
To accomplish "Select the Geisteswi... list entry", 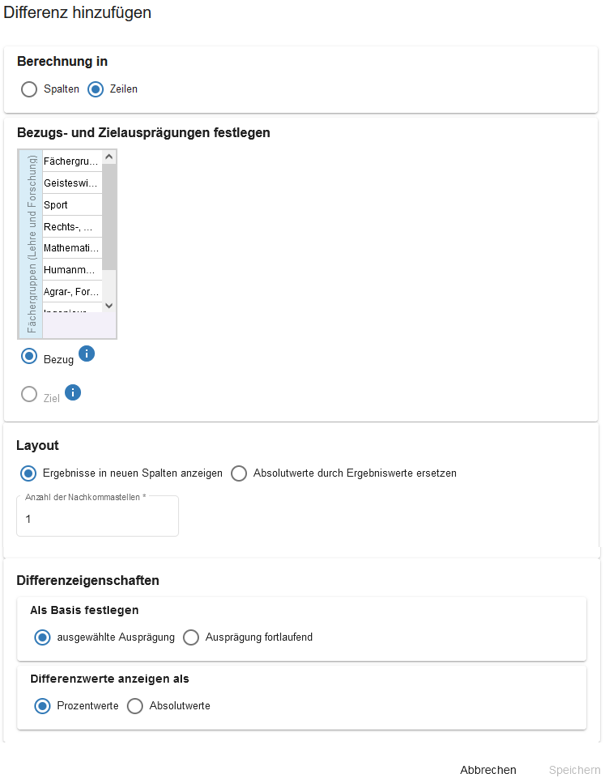I will (x=71, y=183).
